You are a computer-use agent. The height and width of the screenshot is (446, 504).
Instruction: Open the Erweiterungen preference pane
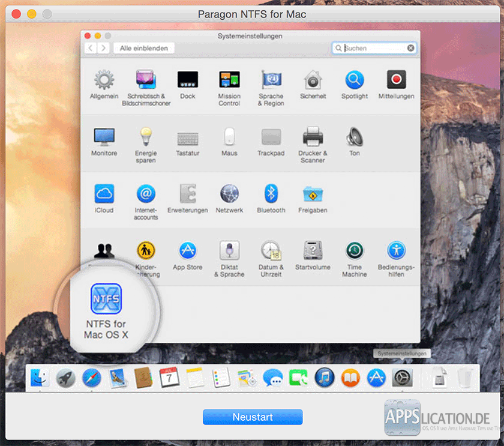click(x=188, y=199)
